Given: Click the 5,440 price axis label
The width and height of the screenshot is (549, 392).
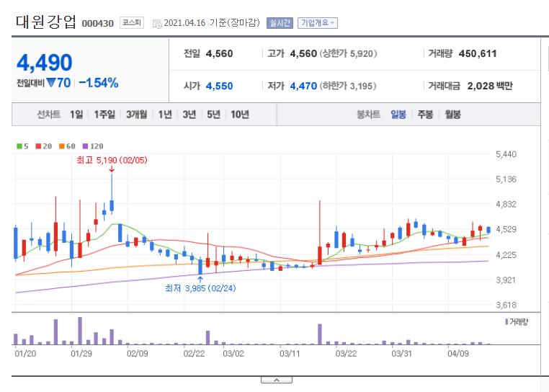Looking at the screenshot, I should point(506,154).
